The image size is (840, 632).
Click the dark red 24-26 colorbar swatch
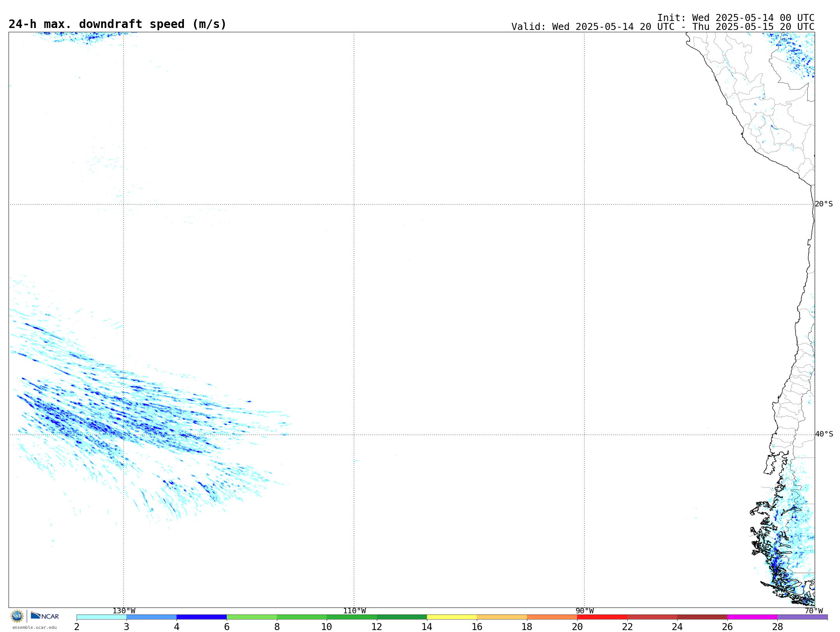pyautogui.click(x=702, y=617)
